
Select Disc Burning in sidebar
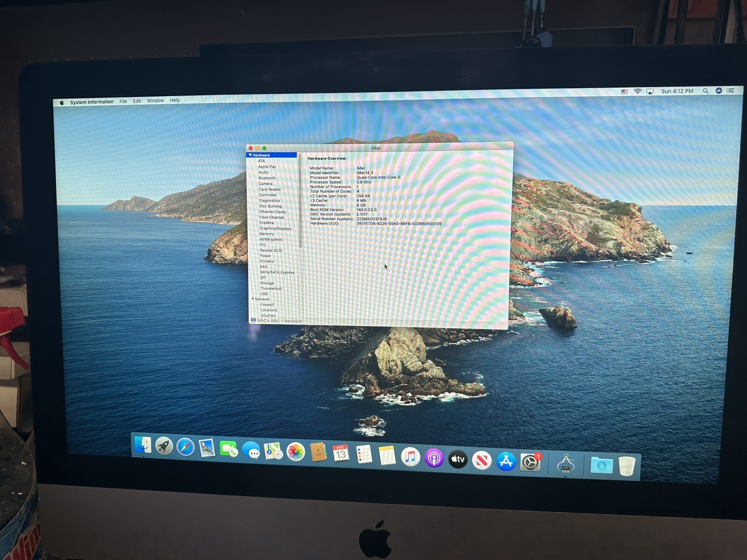tap(270, 206)
